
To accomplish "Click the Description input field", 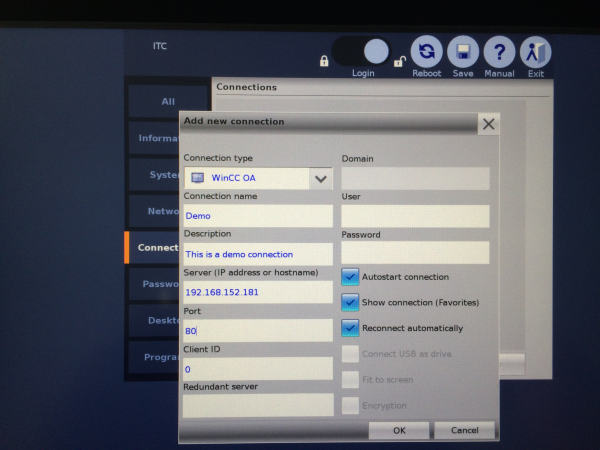I will (258, 254).
